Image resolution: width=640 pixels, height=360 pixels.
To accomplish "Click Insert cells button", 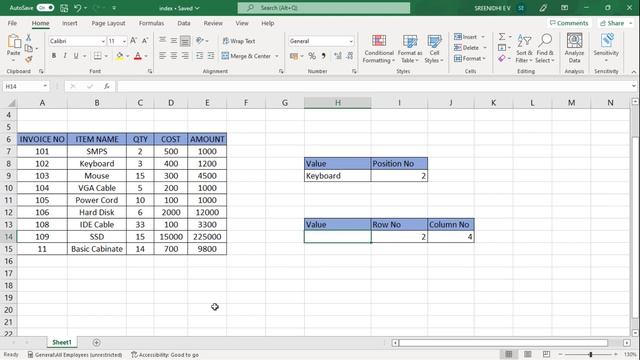I will pyautogui.click(x=466, y=37).
